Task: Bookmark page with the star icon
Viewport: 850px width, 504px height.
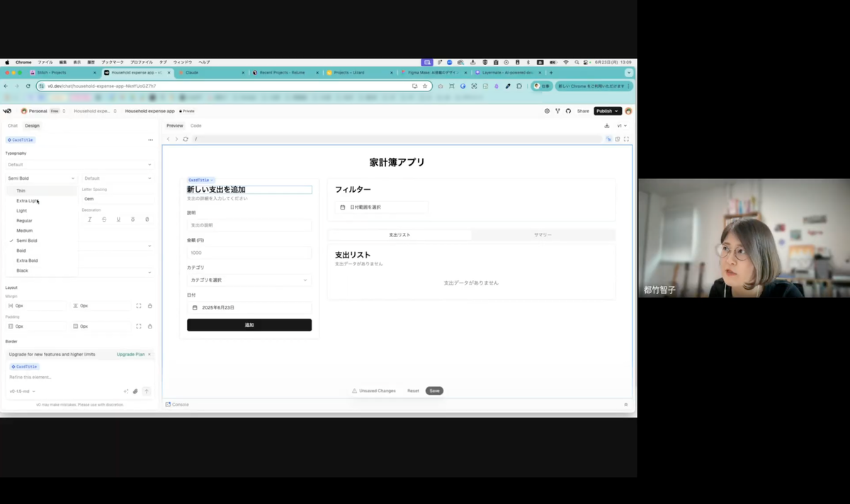Action: point(425,86)
